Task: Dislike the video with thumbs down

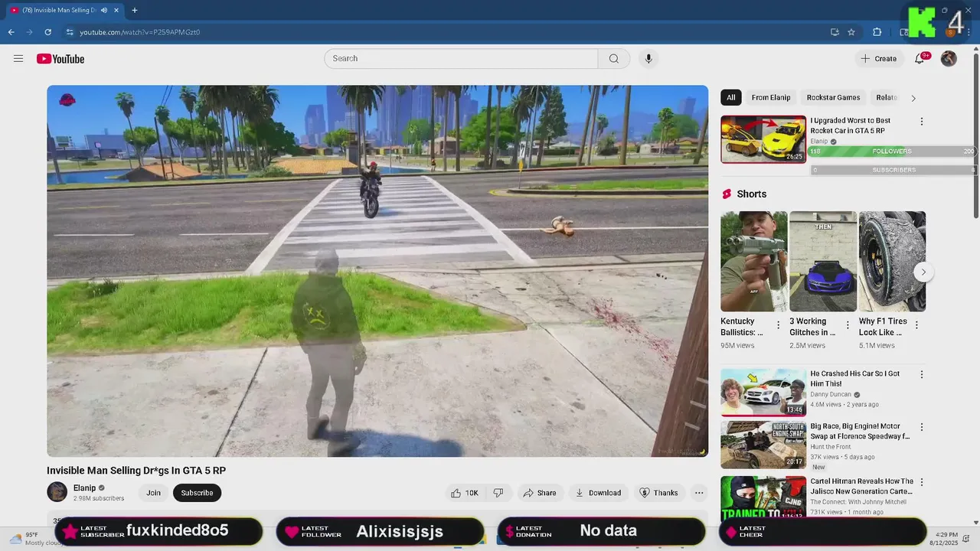Action: point(498,493)
